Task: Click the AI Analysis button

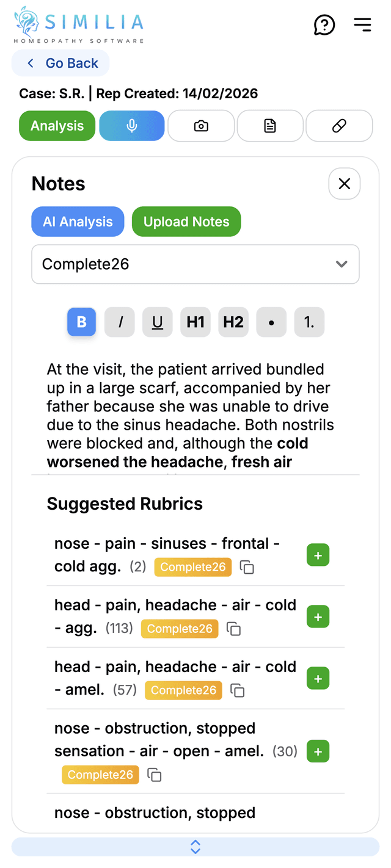Action: click(78, 222)
